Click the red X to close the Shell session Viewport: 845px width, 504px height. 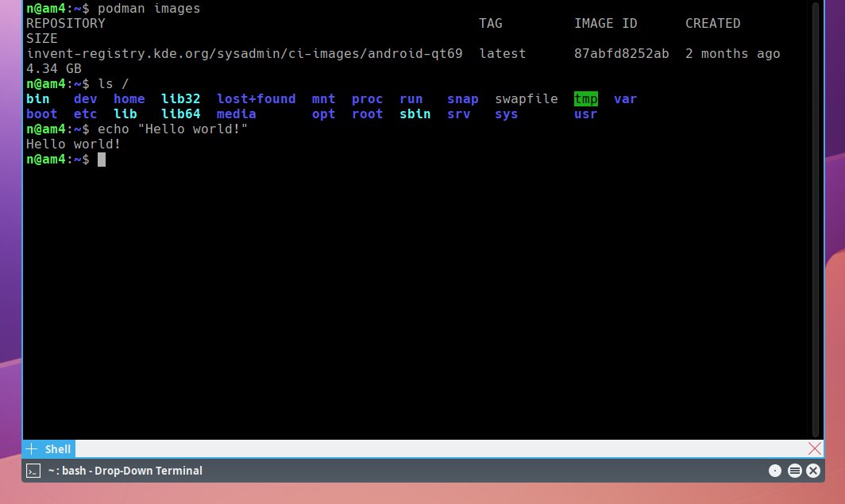(815, 448)
